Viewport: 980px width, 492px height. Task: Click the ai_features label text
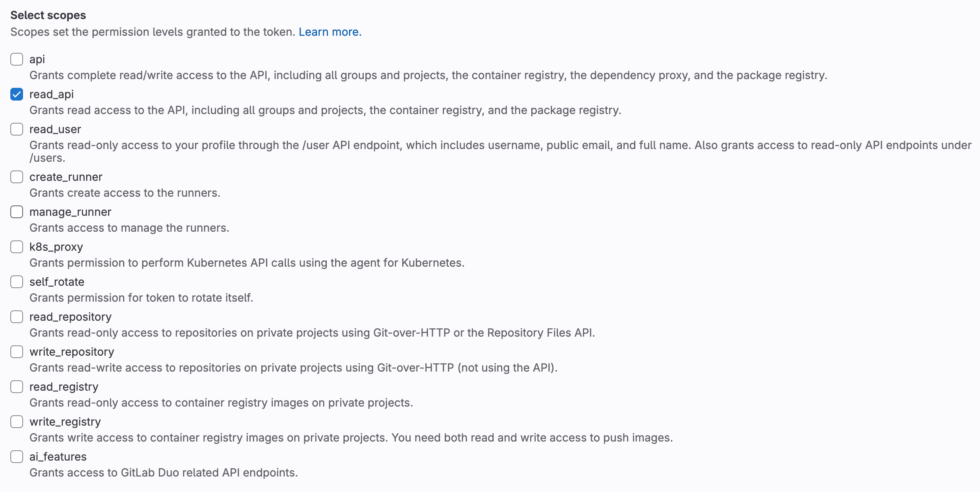click(58, 457)
